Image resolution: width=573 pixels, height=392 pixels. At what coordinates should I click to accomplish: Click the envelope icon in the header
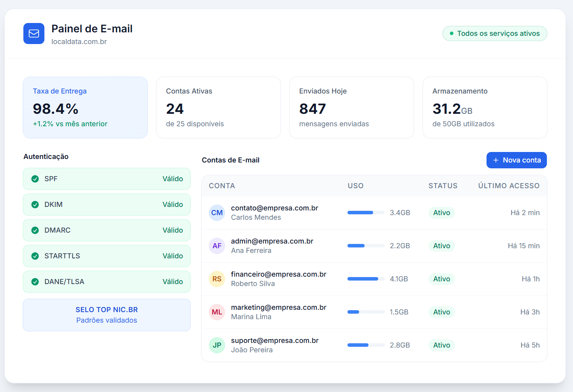click(x=33, y=34)
